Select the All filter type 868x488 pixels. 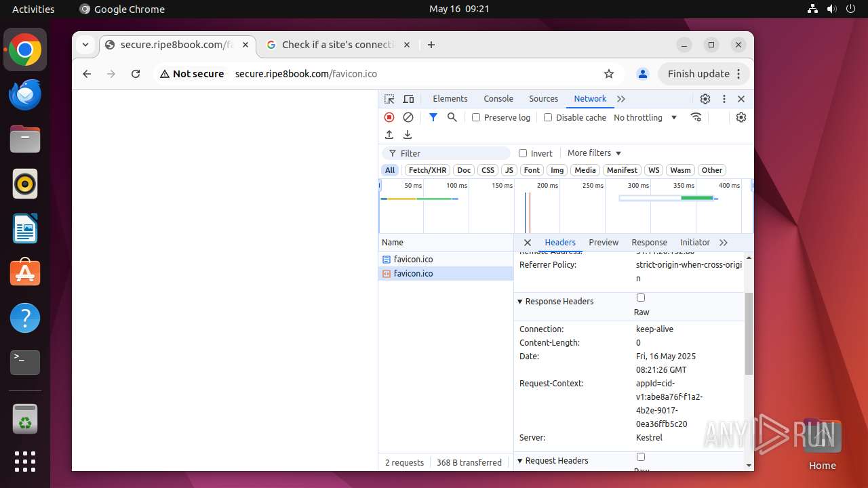coord(390,170)
